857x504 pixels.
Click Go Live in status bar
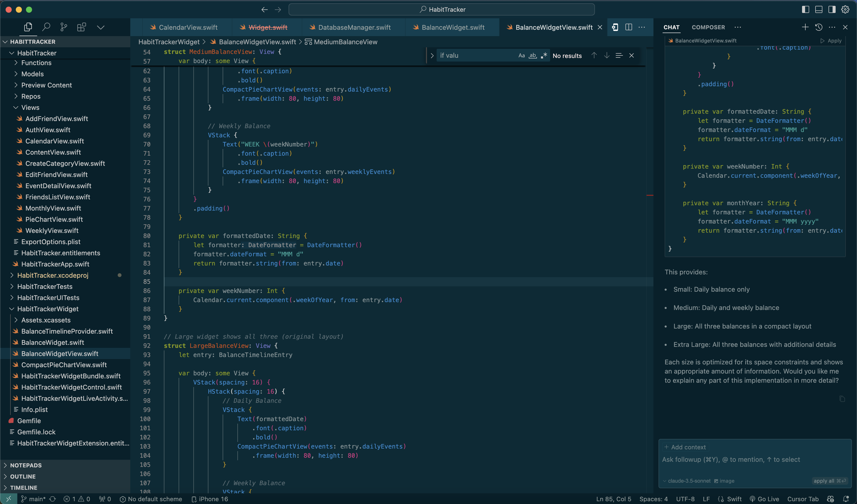[764, 499]
